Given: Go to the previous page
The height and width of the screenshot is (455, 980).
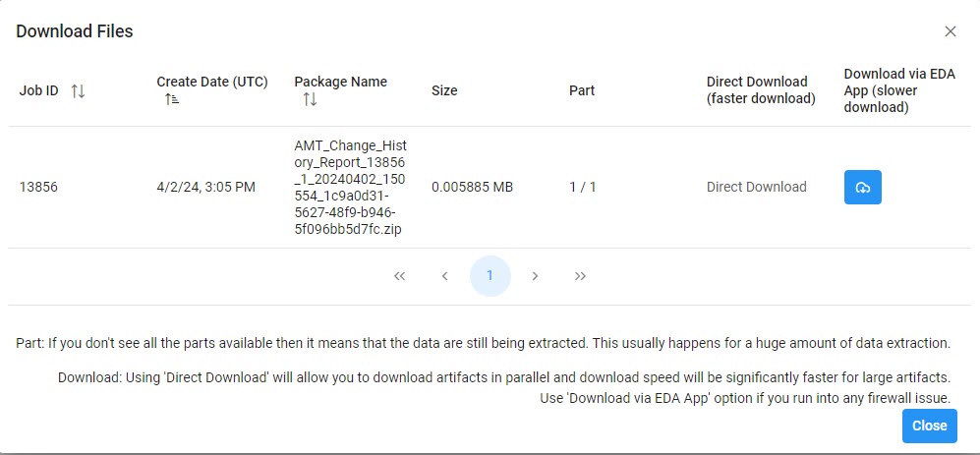Looking at the screenshot, I should [x=444, y=276].
